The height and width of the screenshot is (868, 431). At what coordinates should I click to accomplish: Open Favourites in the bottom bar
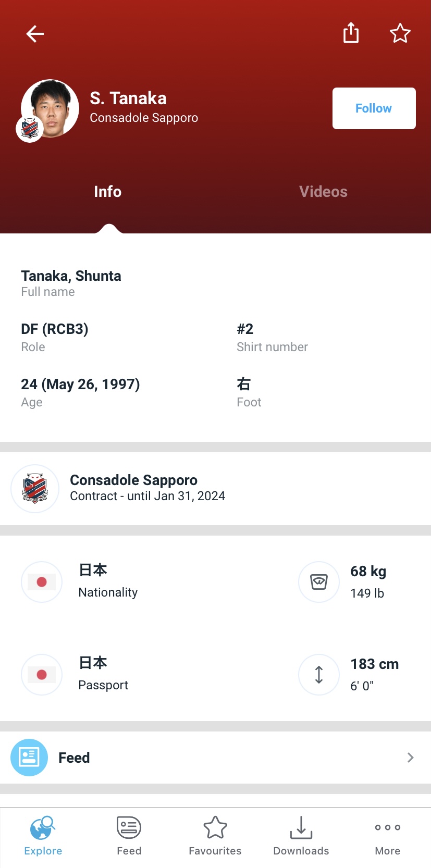click(215, 836)
